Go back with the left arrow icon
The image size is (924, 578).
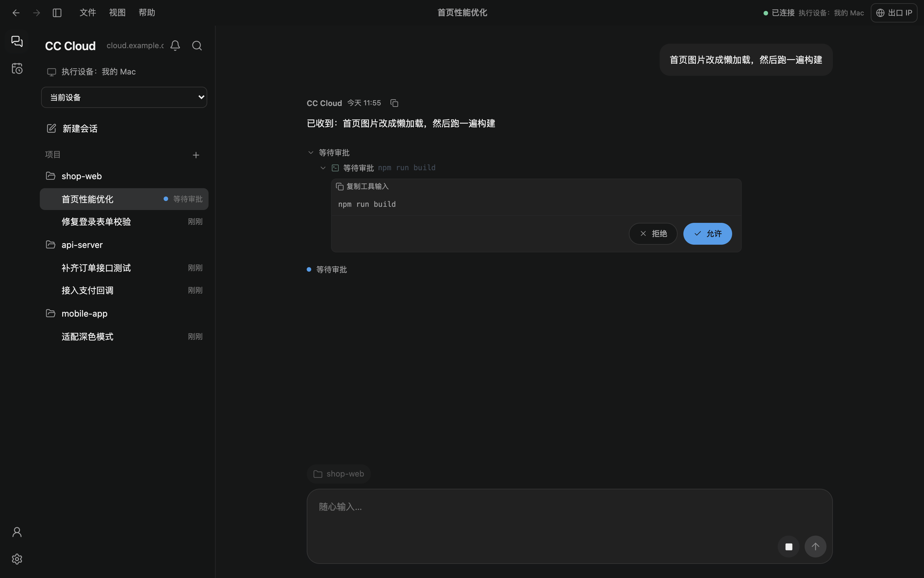coord(16,13)
